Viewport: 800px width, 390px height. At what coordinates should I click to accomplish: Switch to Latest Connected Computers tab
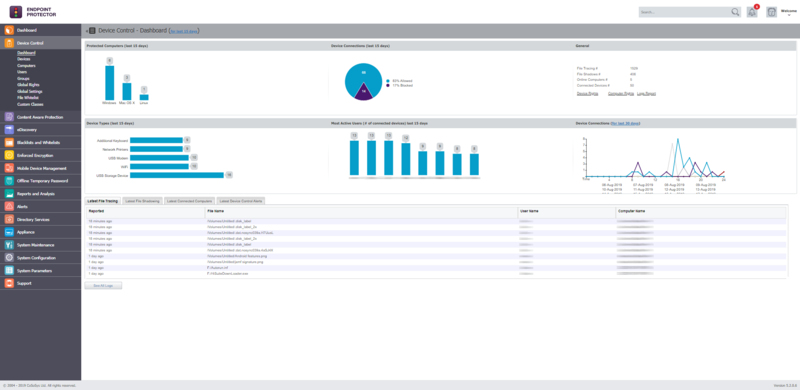pos(189,201)
